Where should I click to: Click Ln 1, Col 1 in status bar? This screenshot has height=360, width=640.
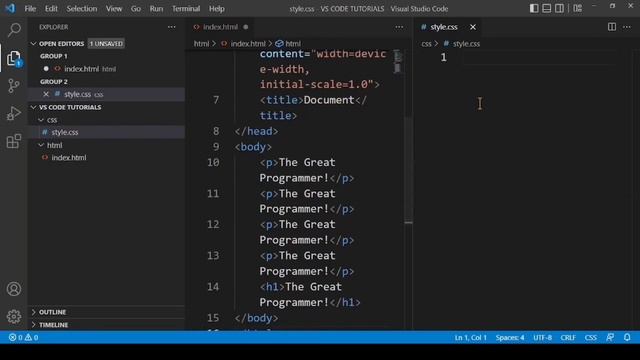click(471, 338)
